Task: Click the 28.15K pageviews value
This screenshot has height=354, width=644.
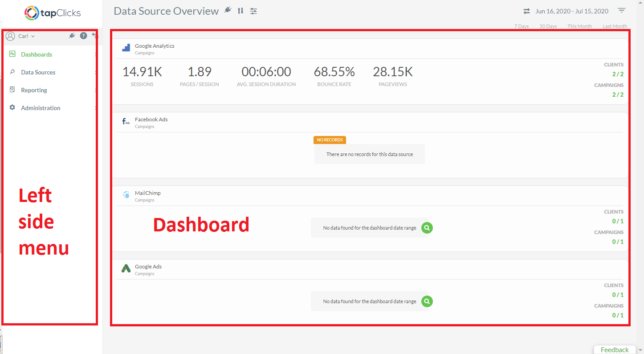Action: 393,72
